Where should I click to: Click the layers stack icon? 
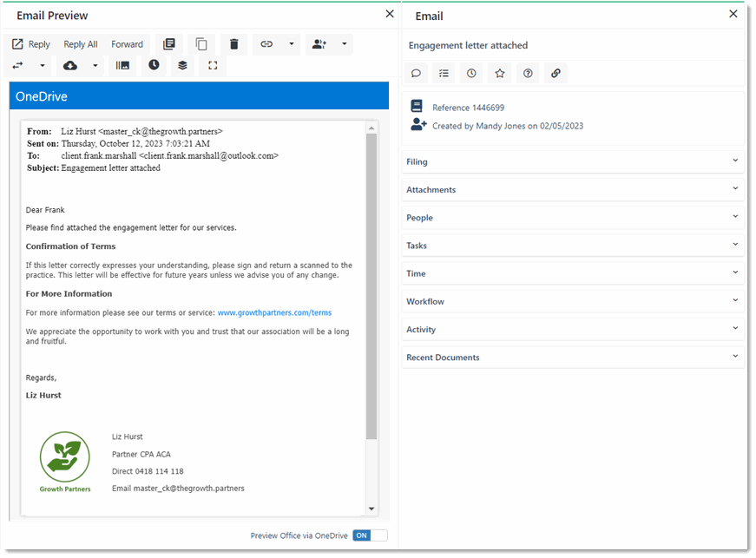tap(182, 65)
